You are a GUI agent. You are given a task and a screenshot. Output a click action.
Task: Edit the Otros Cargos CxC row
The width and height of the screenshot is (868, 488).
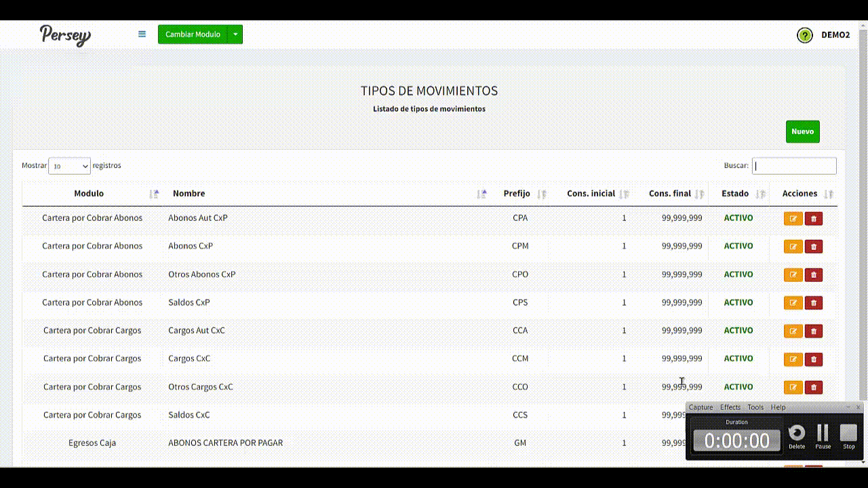click(793, 387)
